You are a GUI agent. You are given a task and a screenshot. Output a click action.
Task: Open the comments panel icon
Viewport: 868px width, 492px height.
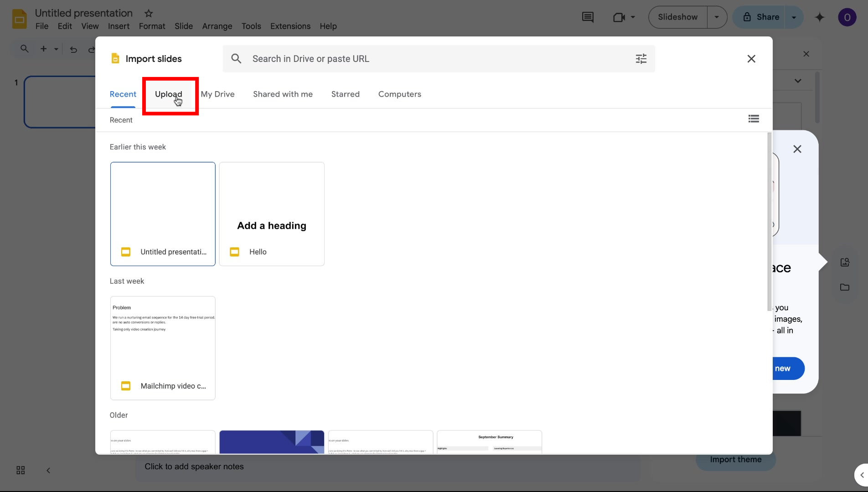tap(588, 17)
